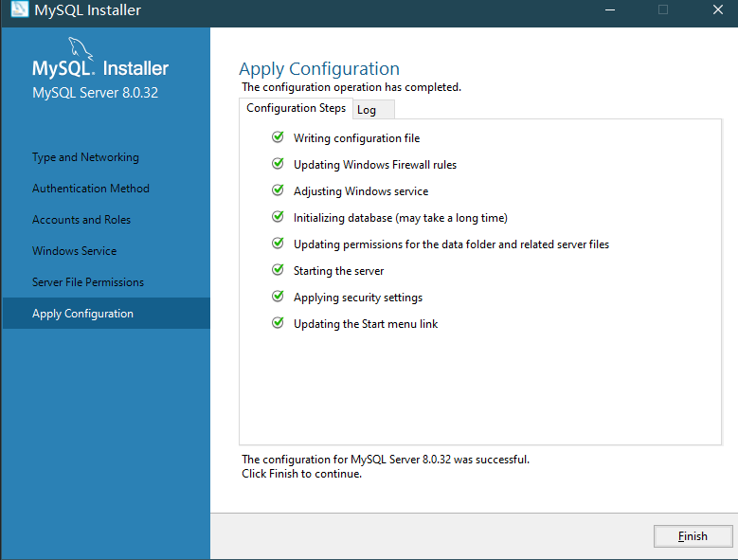This screenshot has width=738, height=560.
Task: Click green check next to Applying security settings
Action: click(278, 296)
